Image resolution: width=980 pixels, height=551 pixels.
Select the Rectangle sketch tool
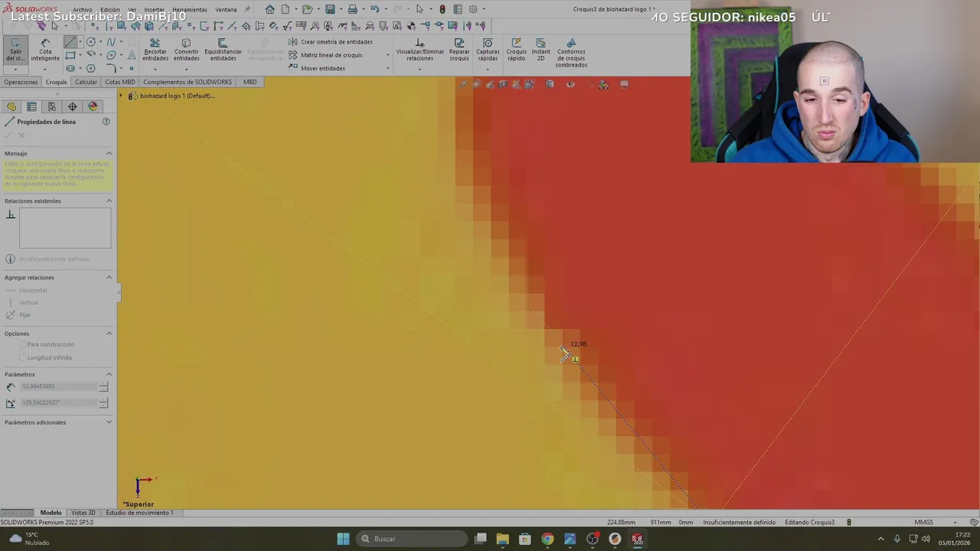click(x=70, y=55)
